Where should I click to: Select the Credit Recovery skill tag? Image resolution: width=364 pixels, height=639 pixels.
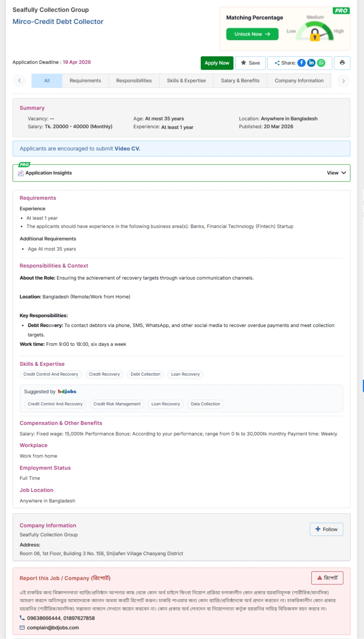pyautogui.click(x=105, y=374)
